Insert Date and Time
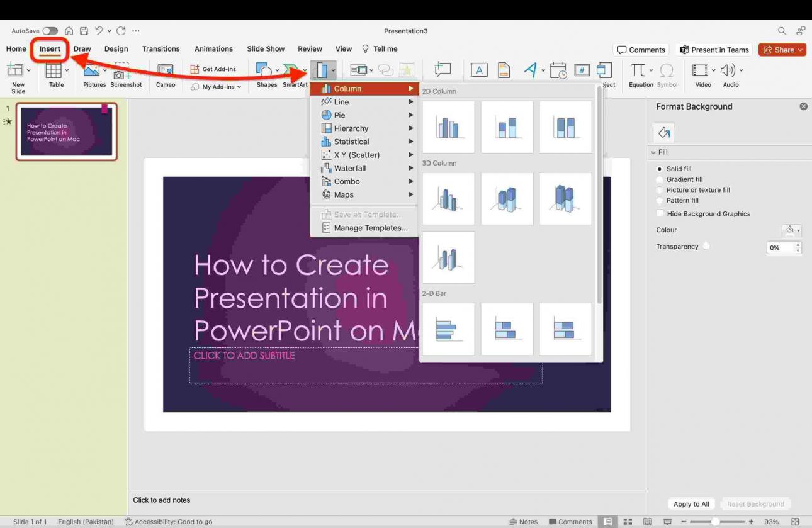Viewport: 812px width, 528px height. (x=559, y=70)
